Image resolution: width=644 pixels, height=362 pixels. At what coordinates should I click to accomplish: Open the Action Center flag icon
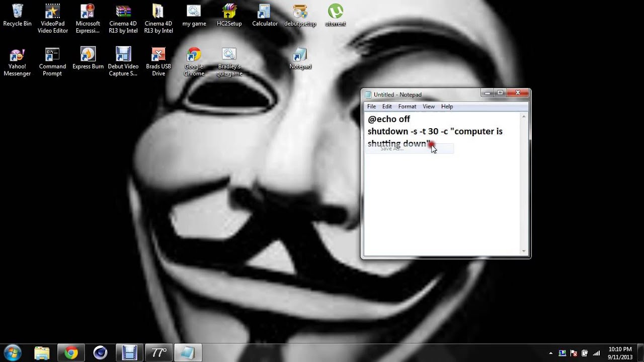pos(574,353)
